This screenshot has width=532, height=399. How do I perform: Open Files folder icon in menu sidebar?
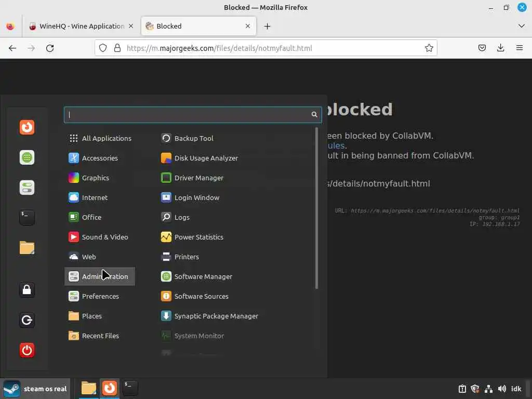[x=27, y=248]
